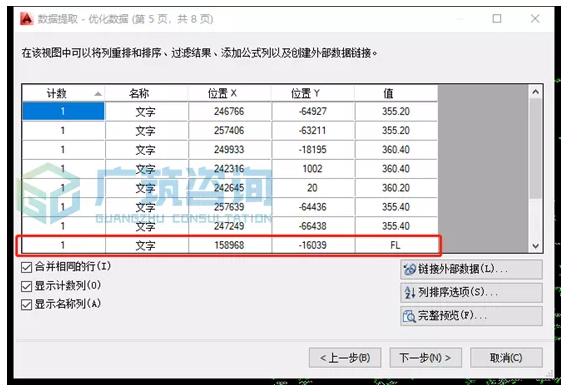
Task: Select cell with Y value -66438
Action: point(313,226)
